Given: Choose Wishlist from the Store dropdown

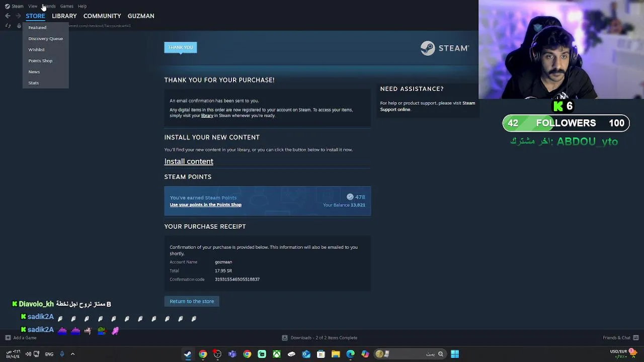Looking at the screenshot, I should point(36,50).
